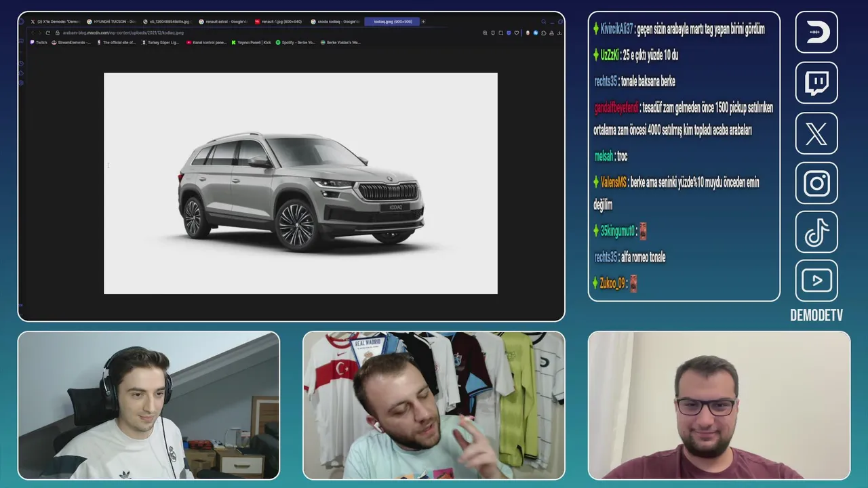Screen dimensions: 868x488
Task: Click the right webcam with glasses guest
Action: click(719, 405)
